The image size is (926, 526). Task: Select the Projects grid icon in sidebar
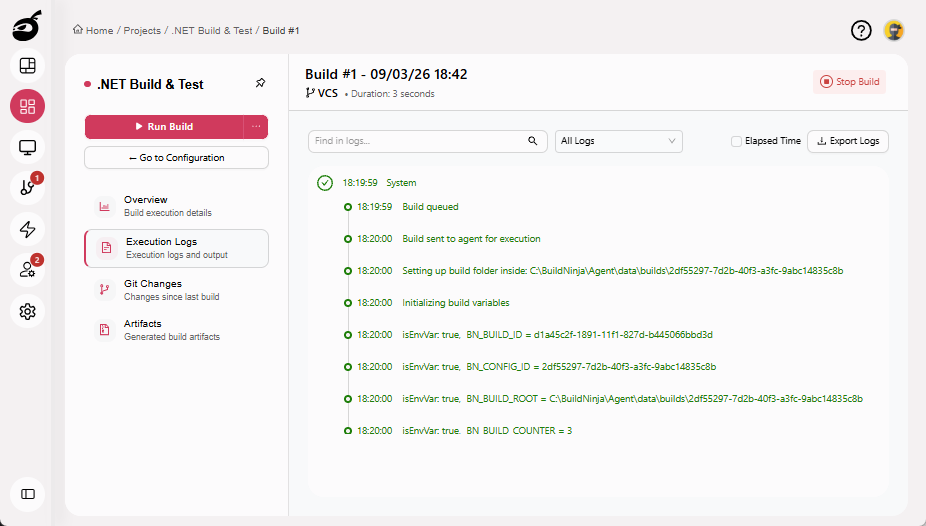point(27,107)
